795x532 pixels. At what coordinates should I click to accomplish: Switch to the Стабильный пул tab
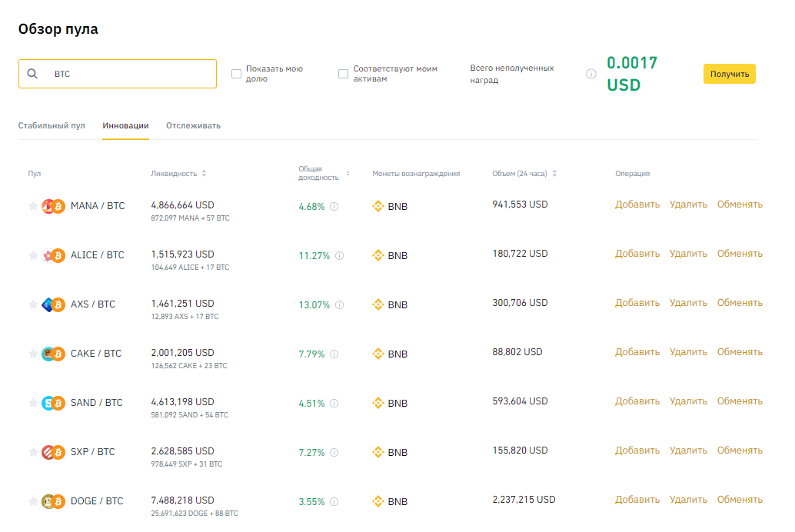(x=52, y=125)
